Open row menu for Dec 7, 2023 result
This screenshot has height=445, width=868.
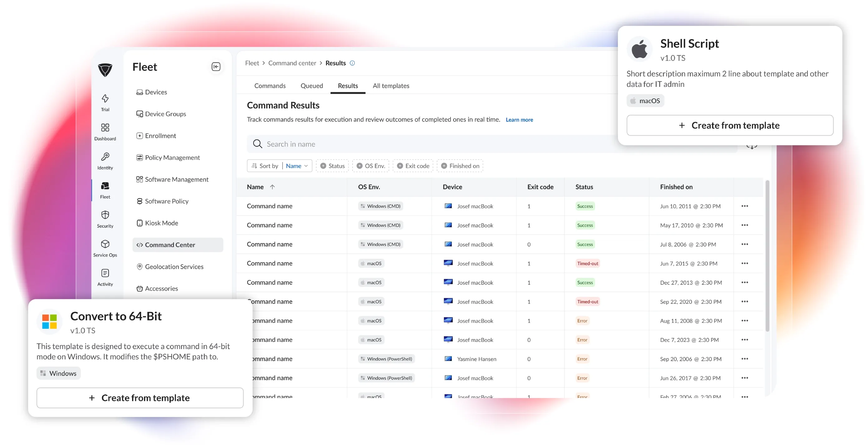point(744,340)
